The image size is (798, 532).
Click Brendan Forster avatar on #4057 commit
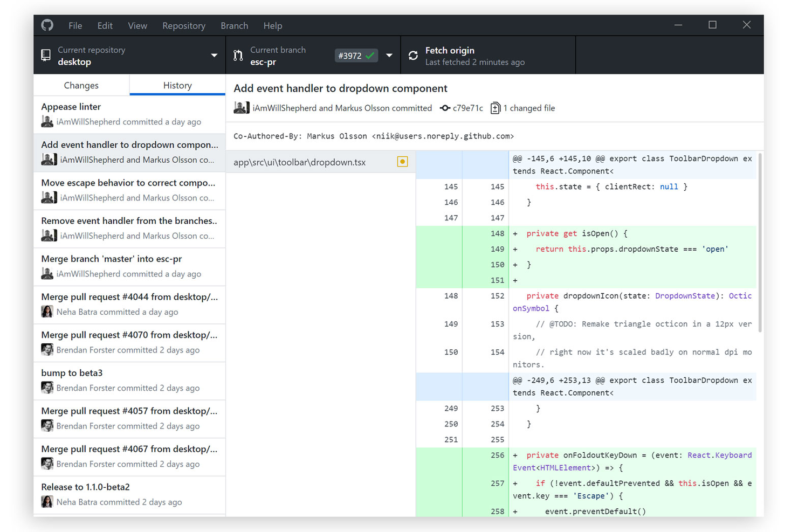pos(47,426)
